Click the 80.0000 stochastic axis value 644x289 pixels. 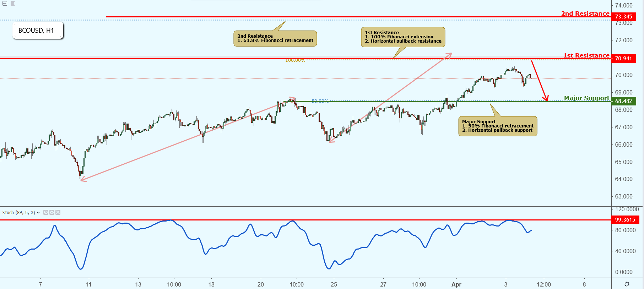click(625, 230)
